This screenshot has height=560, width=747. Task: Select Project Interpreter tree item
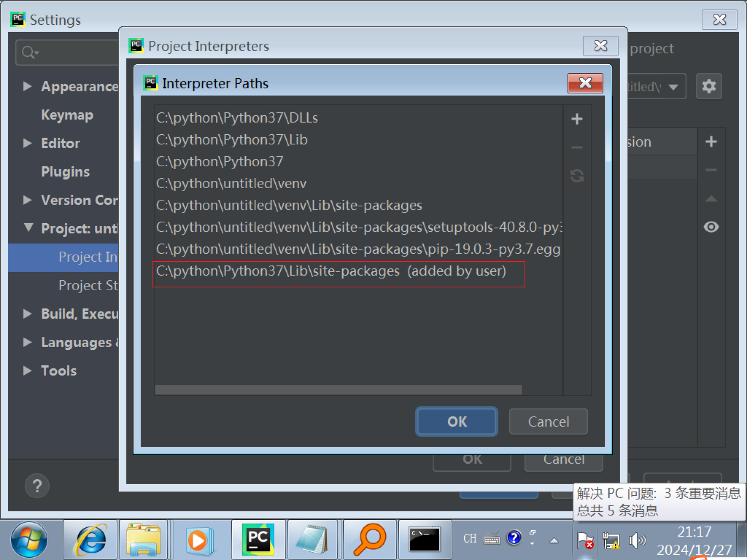coord(63,257)
